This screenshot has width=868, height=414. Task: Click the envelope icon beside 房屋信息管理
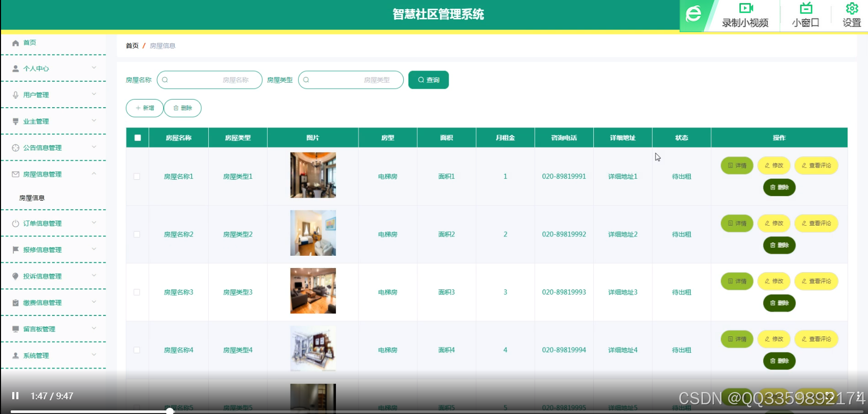pos(15,175)
